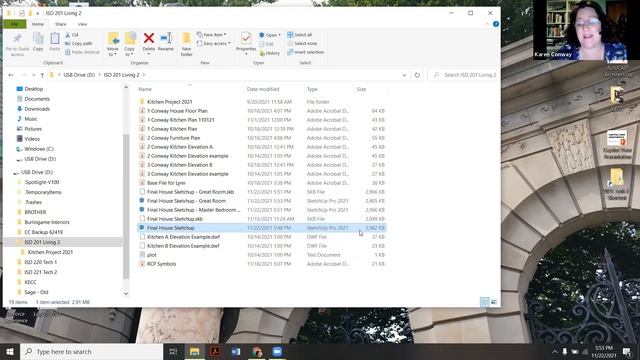Click the History button in Open group
Image resolution: width=640 pixels, height=360 pixels.
[270, 53]
